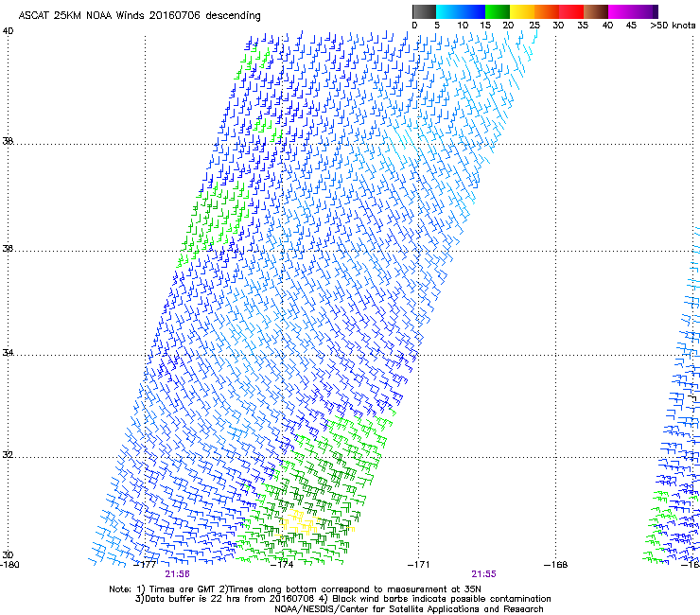Click the colorbar label 45
This screenshot has height=615, width=700.
point(631,26)
